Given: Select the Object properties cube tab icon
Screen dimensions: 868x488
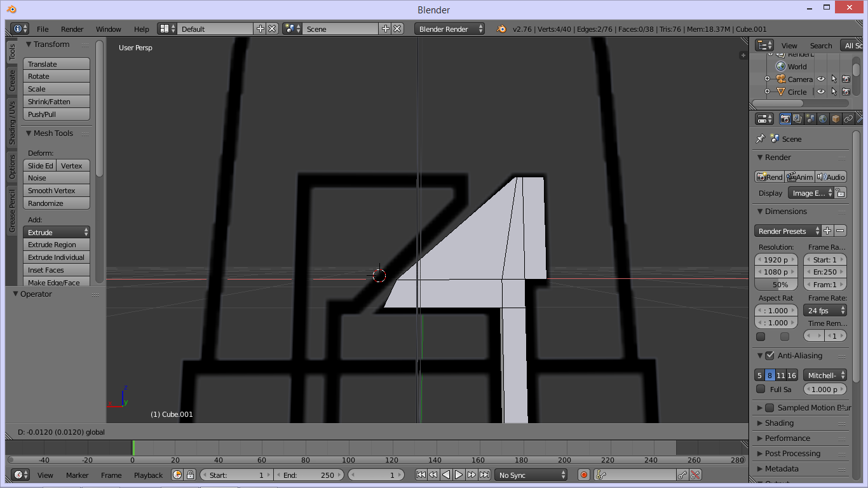Looking at the screenshot, I should [x=836, y=119].
